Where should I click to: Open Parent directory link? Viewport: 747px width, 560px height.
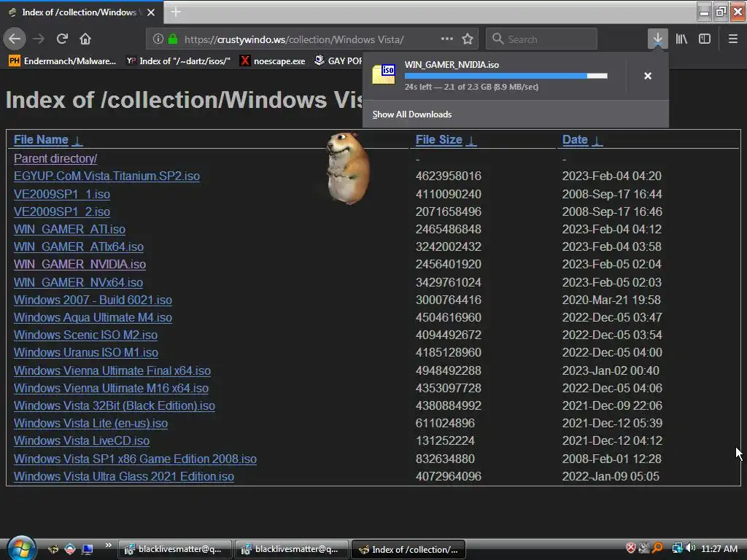[55, 158]
